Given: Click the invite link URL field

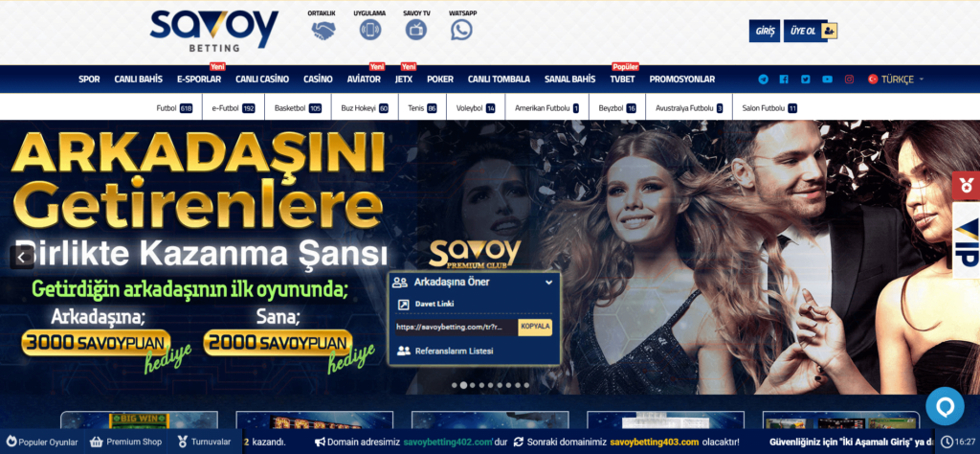Looking at the screenshot, I should click(x=457, y=327).
